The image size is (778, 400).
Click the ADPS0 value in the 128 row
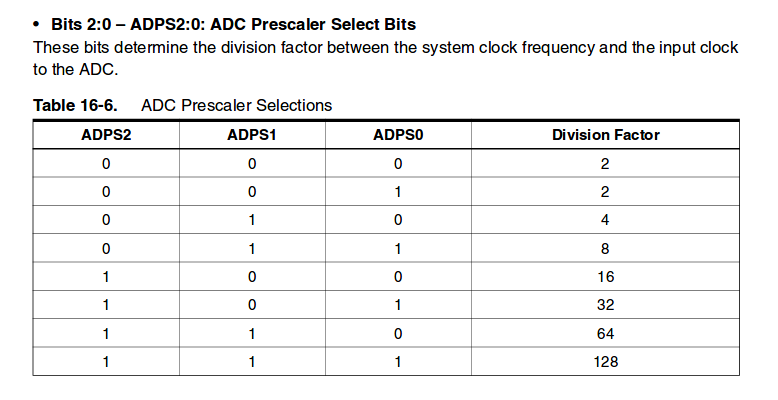point(397,361)
